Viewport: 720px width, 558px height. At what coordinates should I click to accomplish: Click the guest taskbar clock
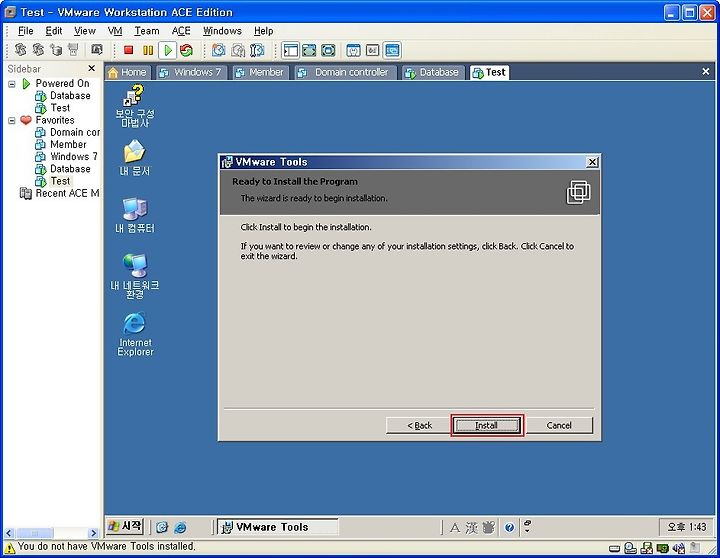click(x=686, y=527)
